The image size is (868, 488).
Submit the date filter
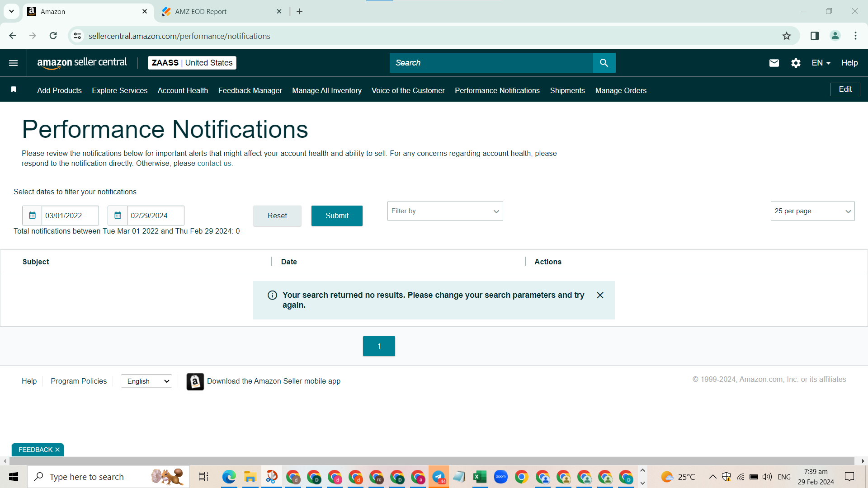(337, 216)
